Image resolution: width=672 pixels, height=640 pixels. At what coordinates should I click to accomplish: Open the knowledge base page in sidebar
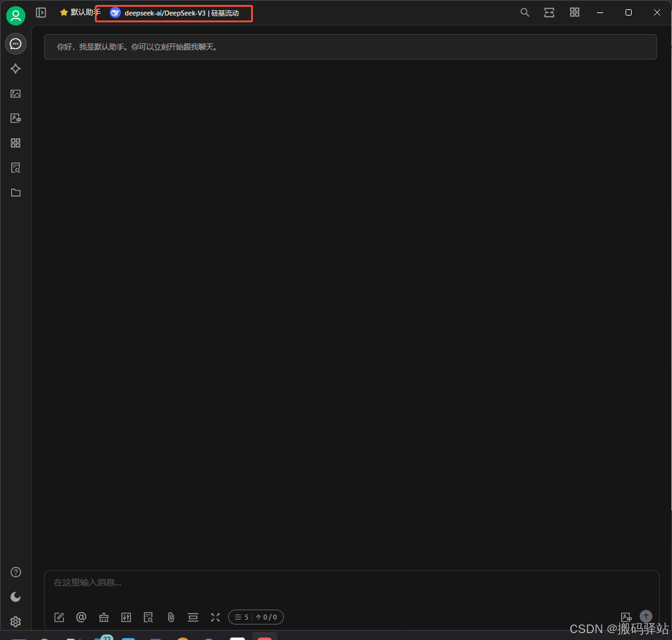(x=16, y=167)
